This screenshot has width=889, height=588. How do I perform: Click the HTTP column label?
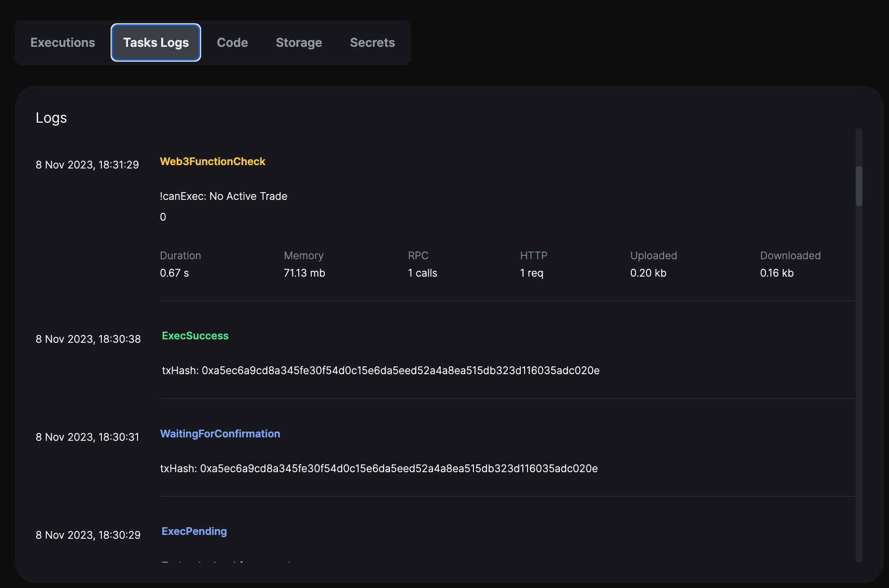click(x=534, y=255)
